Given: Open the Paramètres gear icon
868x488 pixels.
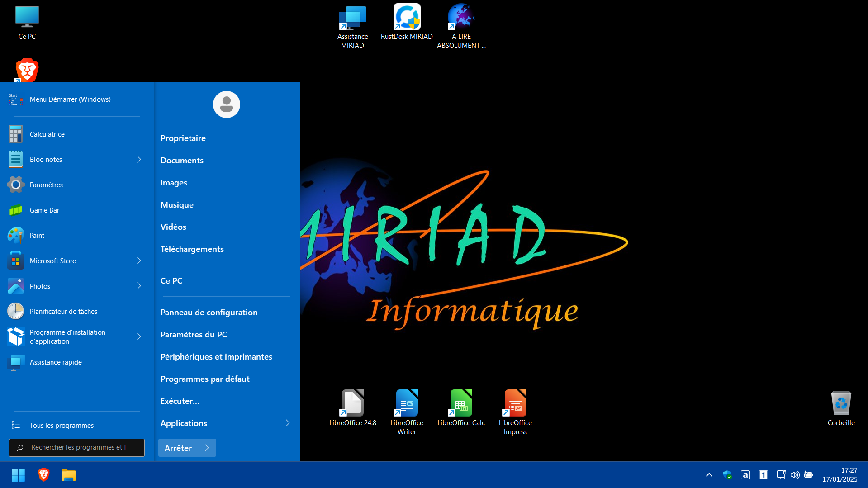Looking at the screenshot, I should pos(15,185).
